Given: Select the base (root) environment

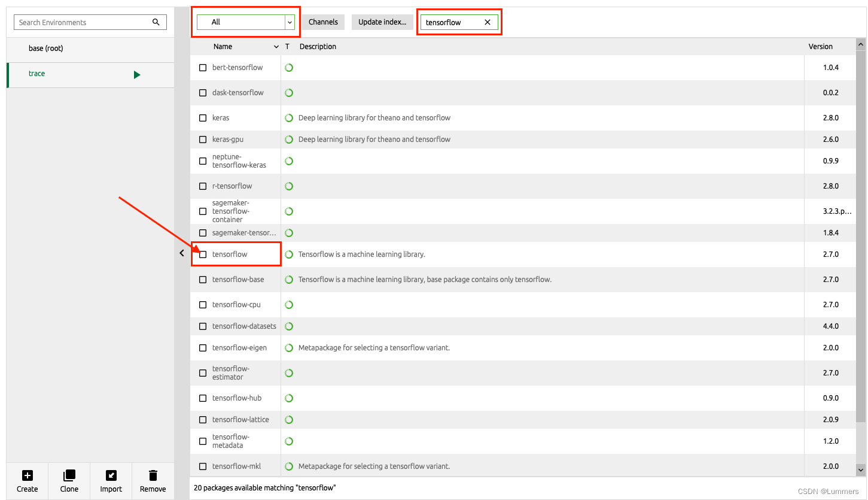Looking at the screenshot, I should [x=90, y=49].
